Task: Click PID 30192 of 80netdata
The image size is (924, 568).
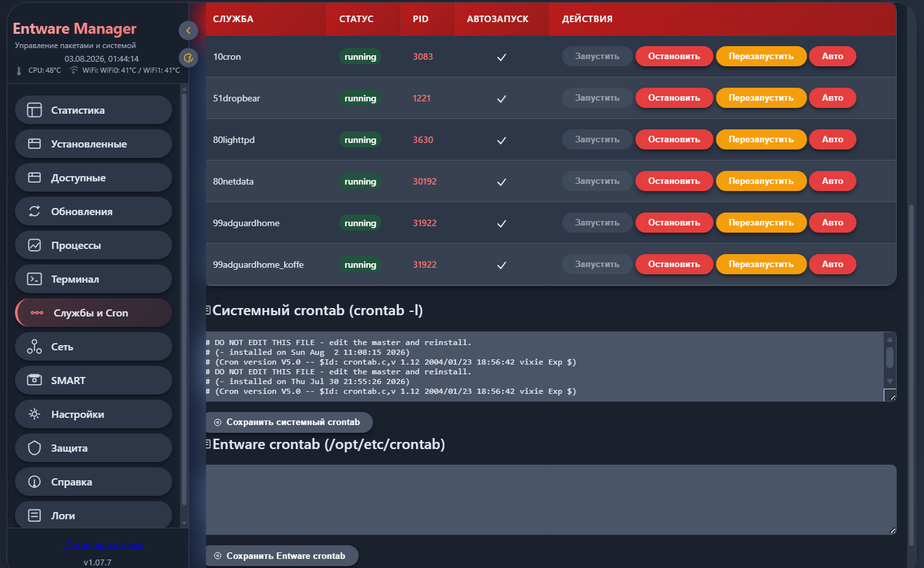Action: coord(425,181)
